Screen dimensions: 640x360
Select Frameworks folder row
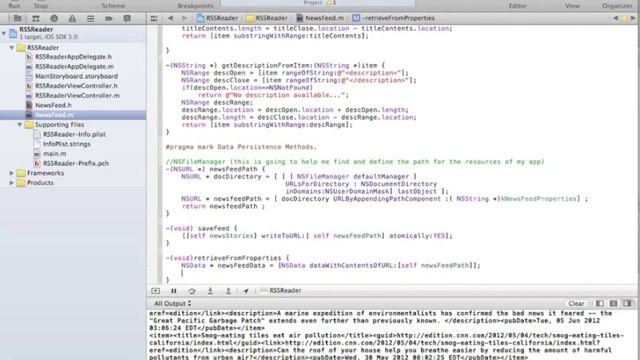tap(45, 173)
